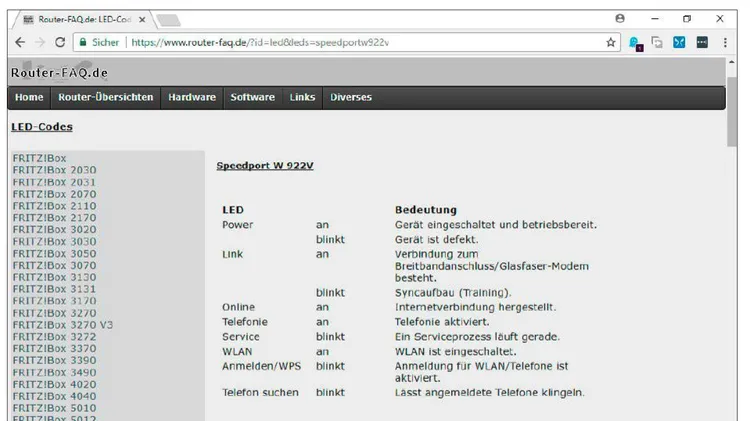Click the Speedport W 922V heading
Image resolution: width=750 pixels, height=421 pixels.
coord(265,166)
